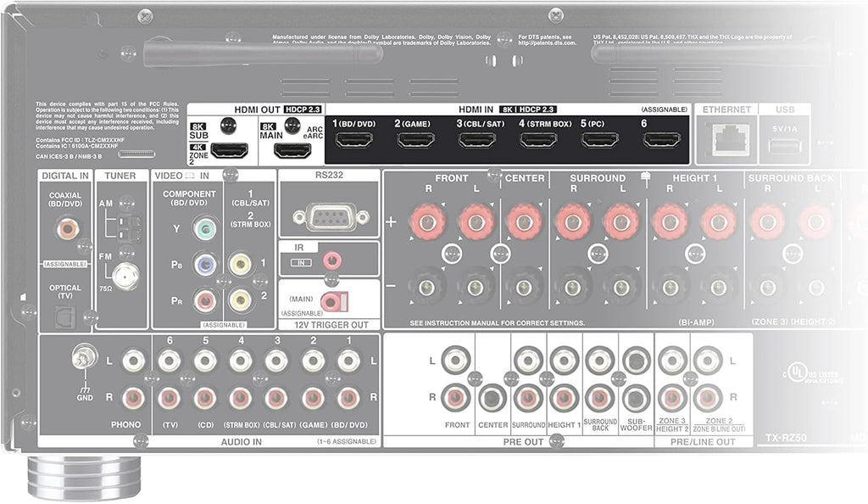Select the USB 5V/1A port
Screen dimensions: 868x504
[785, 146]
